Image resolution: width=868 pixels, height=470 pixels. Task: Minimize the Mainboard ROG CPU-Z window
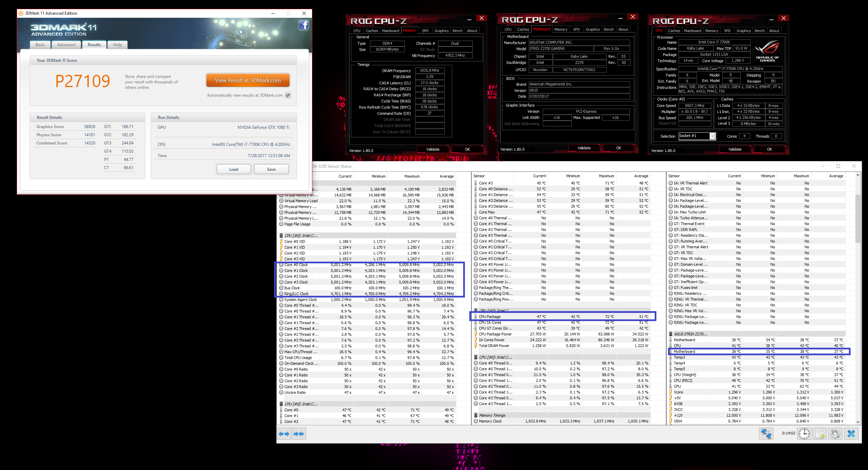click(x=621, y=17)
